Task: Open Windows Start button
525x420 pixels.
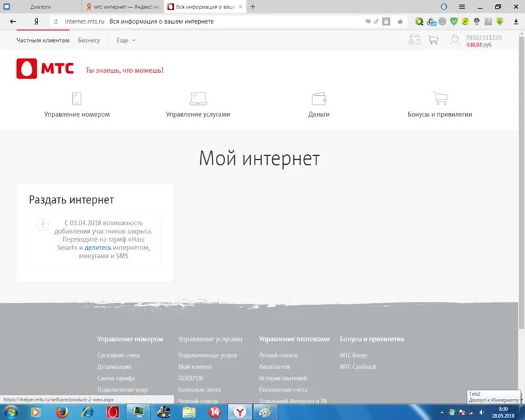Action: (x=10, y=412)
